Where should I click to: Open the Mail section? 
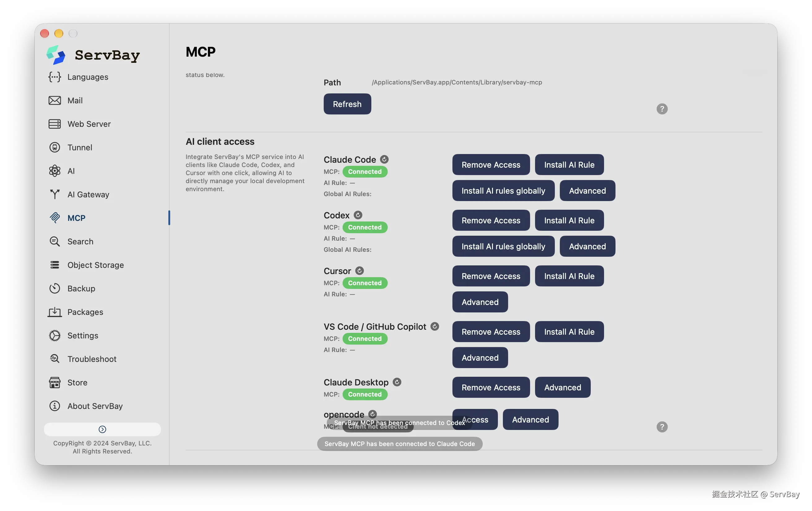coord(65,101)
